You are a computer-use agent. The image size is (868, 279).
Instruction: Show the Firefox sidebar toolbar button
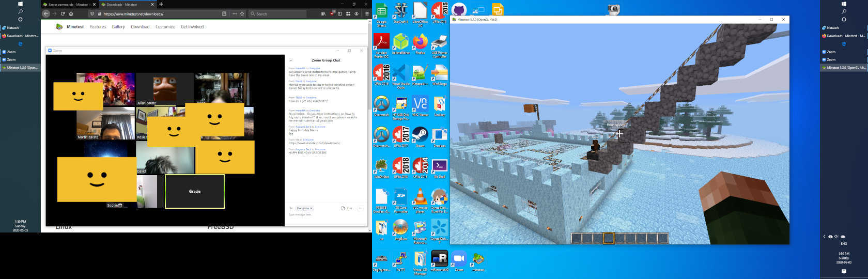point(340,14)
